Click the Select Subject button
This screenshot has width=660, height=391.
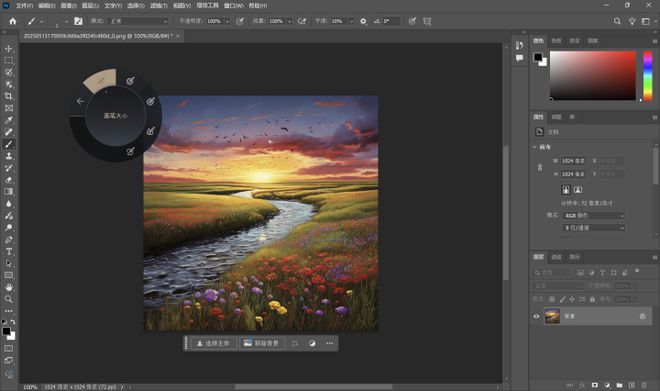213,343
